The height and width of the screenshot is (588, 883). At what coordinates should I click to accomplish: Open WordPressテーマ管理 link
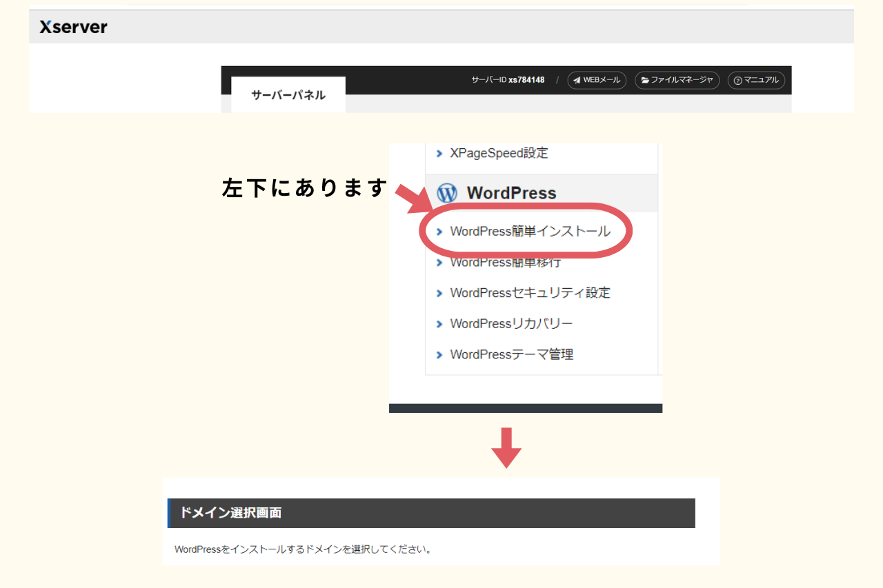click(511, 354)
